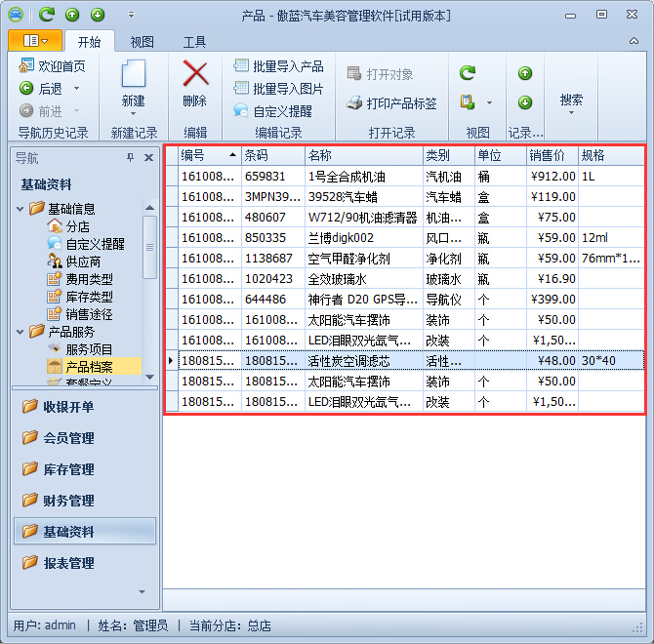This screenshot has width=654, height=644.
Task: Create a new record with 新建 icon
Action: point(133,78)
